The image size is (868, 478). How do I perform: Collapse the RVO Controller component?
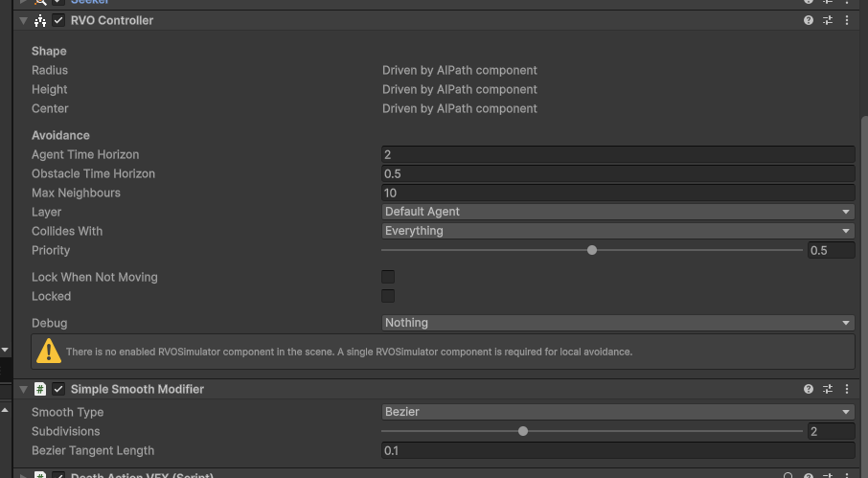pyautogui.click(x=23, y=20)
